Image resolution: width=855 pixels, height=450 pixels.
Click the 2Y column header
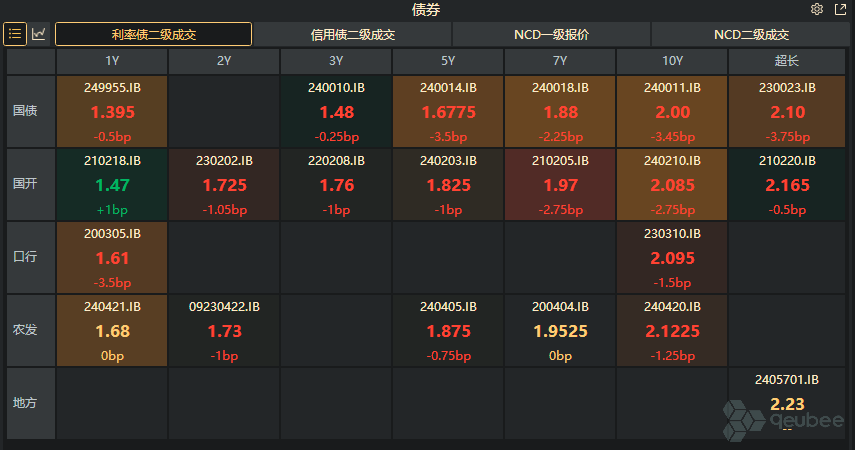[224, 61]
